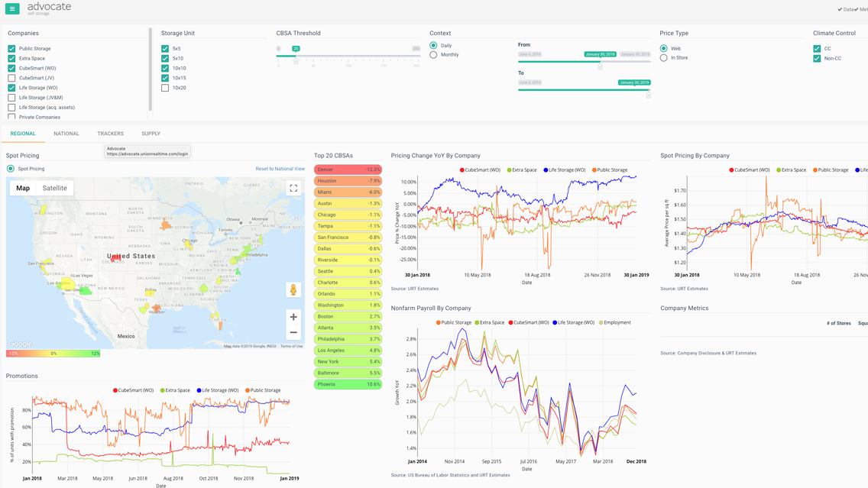Select Chicago in Top 20 CBSAs
The image size is (868, 488).
point(348,215)
